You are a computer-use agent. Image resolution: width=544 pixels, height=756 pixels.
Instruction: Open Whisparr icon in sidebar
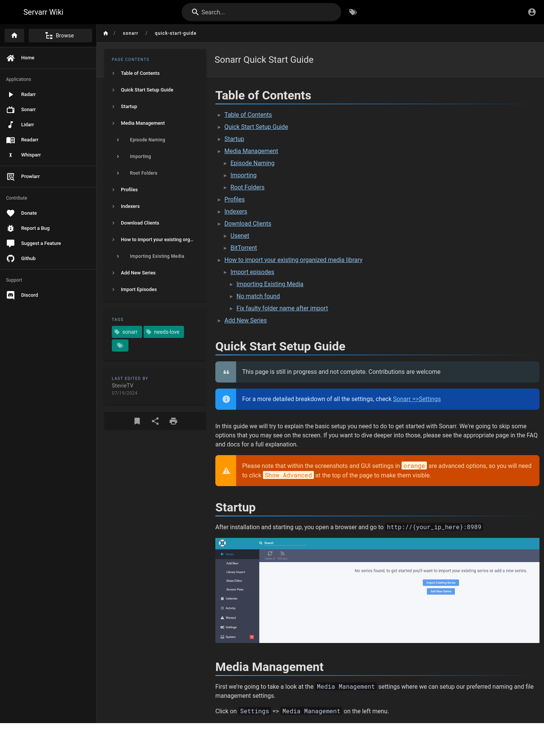(x=11, y=155)
